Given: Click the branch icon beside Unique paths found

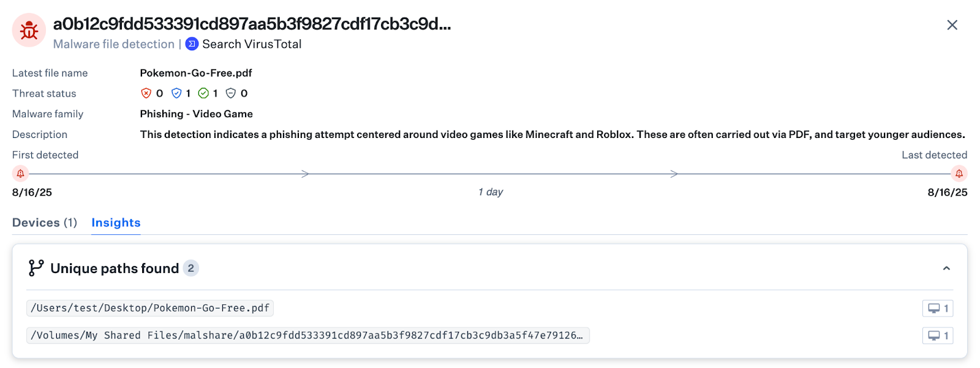Looking at the screenshot, I should click(x=36, y=268).
